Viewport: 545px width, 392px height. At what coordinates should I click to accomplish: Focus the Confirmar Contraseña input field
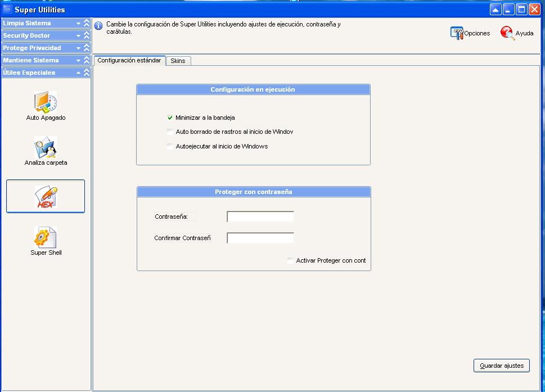260,238
